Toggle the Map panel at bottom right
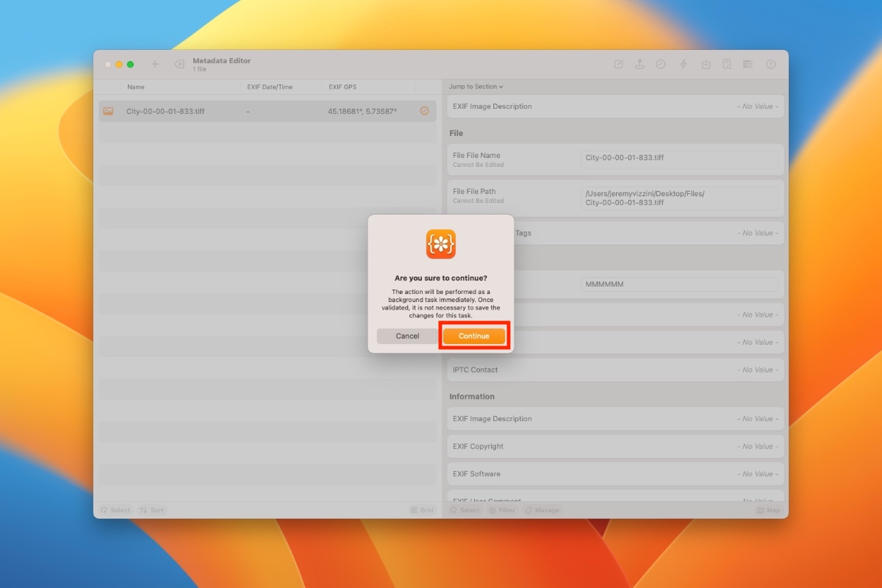Image resolution: width=882 pixels, height=588 pixels. coord(769,509)
